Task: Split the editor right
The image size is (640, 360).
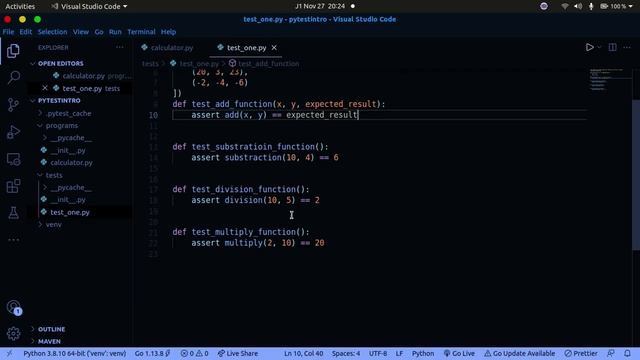Action: 612,47
